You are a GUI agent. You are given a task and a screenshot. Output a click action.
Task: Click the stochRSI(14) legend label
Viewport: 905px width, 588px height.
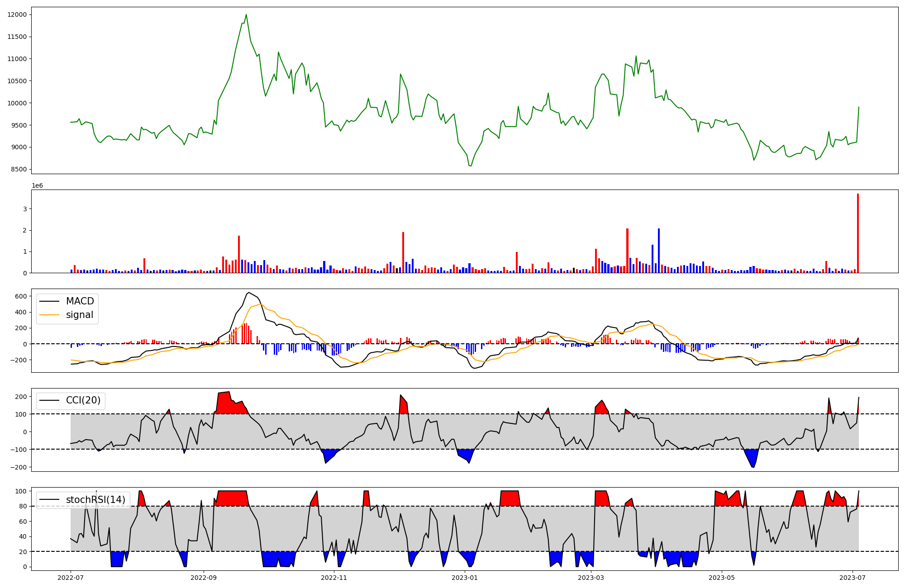95,499
